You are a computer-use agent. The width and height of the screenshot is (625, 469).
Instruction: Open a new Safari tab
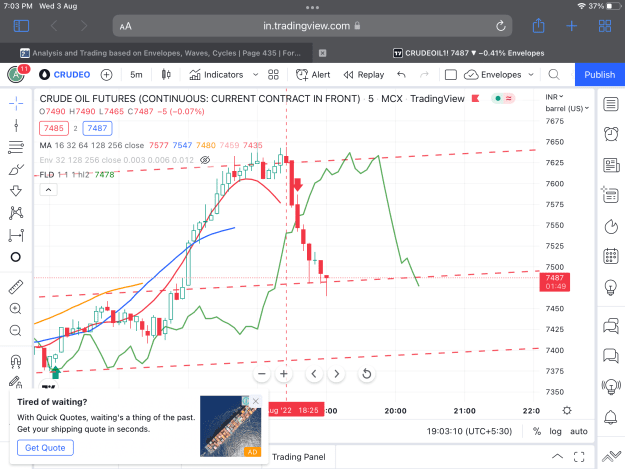pyautogui.click(x=571, y=26)
